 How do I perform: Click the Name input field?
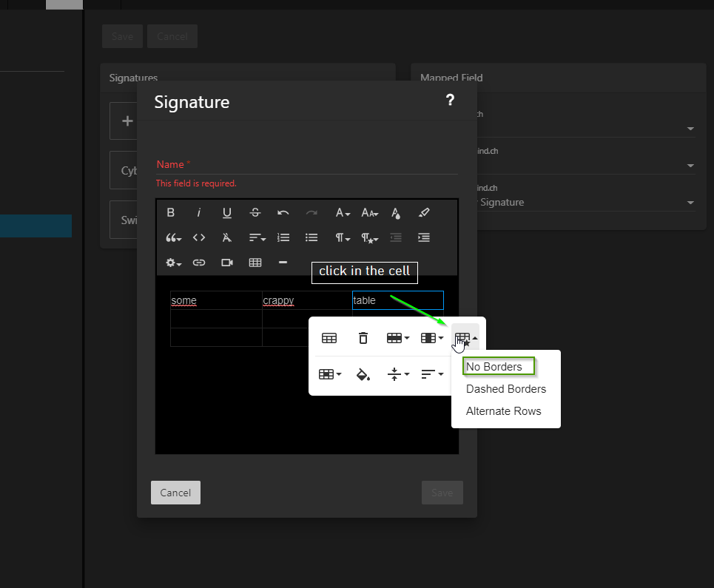pos(306,164)
